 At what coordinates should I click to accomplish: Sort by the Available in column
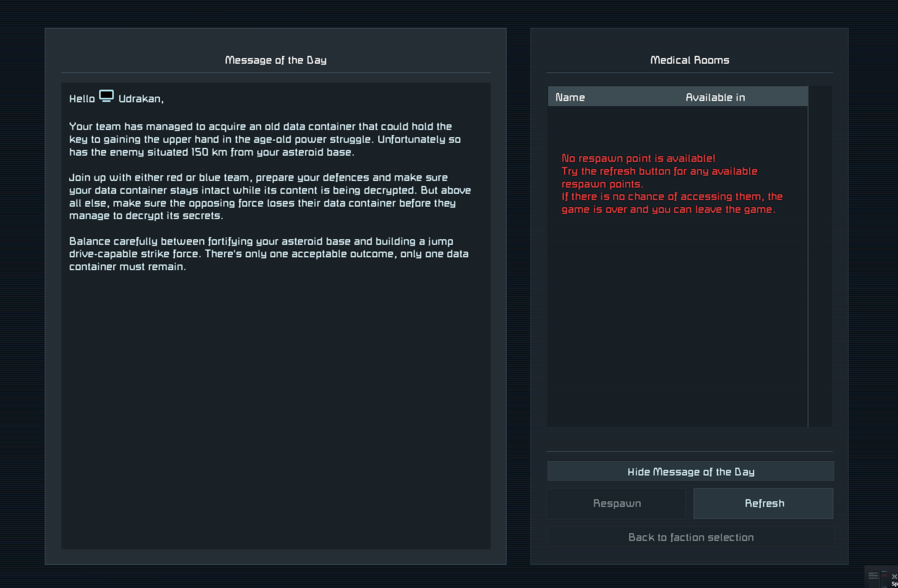[715, 97]
